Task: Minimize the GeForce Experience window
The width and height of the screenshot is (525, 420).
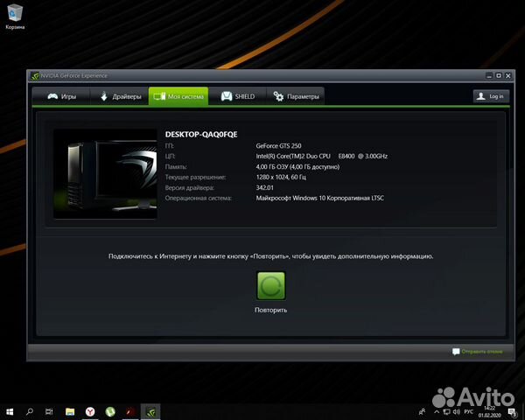Action: pos(489,76)
